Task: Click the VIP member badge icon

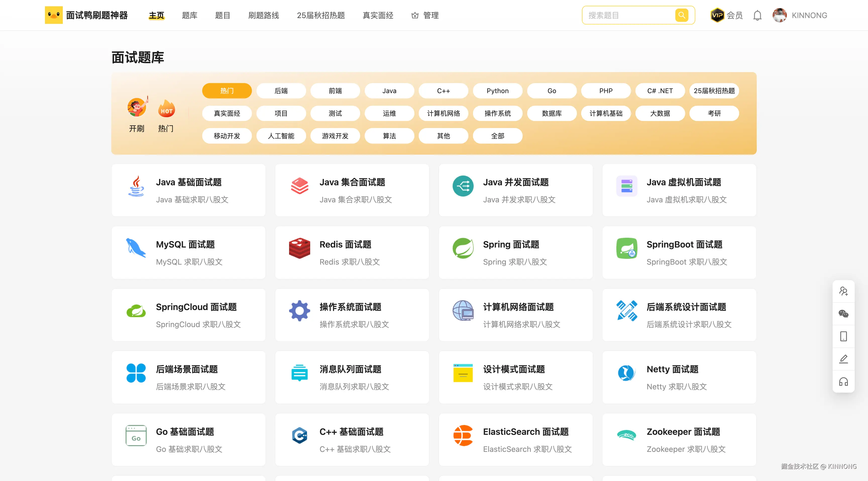Action: [717, 15]
